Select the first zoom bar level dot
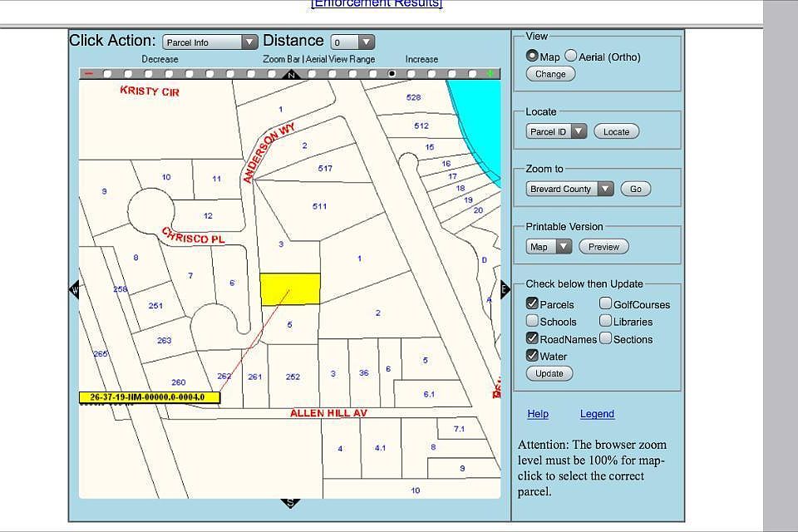 click(x=107, y=74)
